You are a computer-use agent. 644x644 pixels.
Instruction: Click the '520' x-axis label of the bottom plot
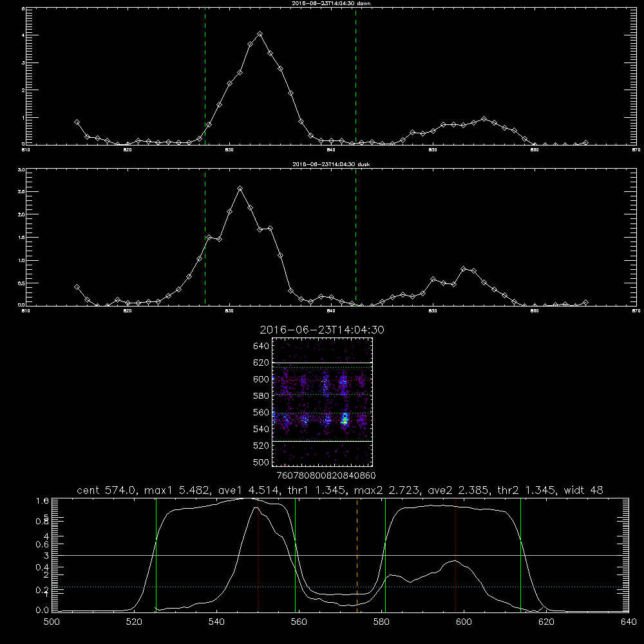tap(134, 622)
